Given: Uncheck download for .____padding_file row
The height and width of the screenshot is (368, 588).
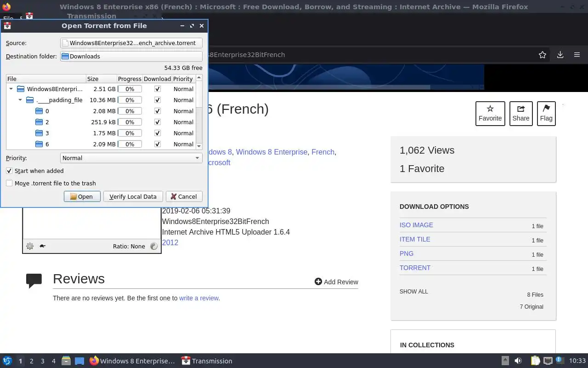Looking at the screenshot, I should [158, 100].
